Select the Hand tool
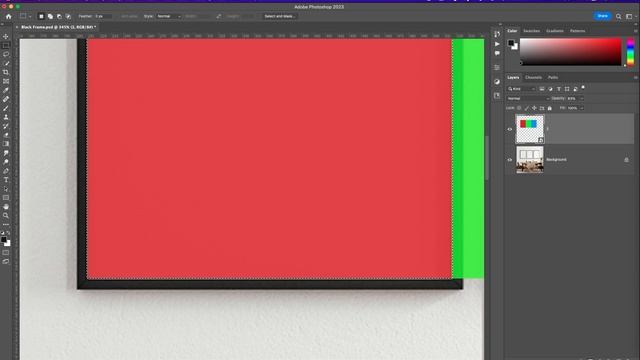This screenshot has width=640, height=360. click(x=6, y=207)
